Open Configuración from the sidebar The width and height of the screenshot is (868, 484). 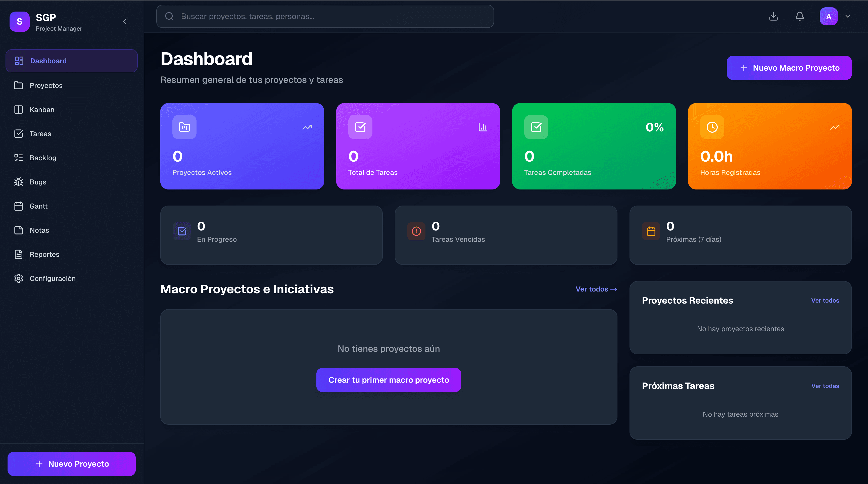coord(52,278)
